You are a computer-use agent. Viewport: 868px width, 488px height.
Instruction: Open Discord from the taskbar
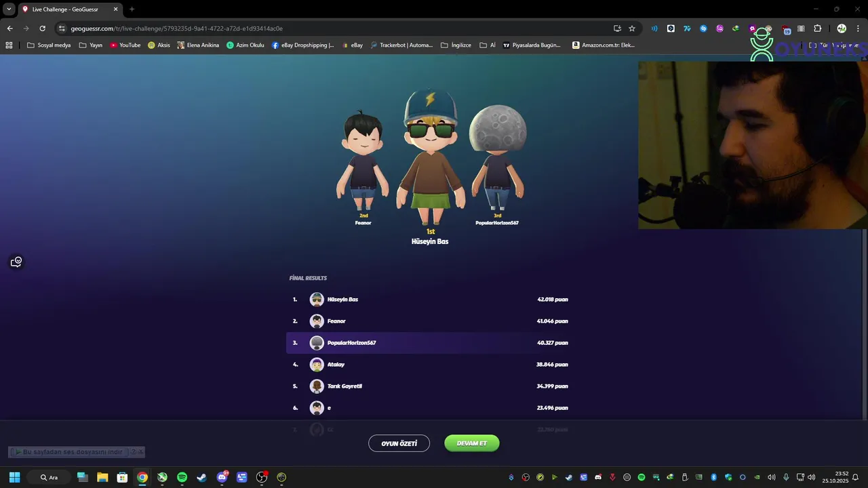[x=222, y=477]
